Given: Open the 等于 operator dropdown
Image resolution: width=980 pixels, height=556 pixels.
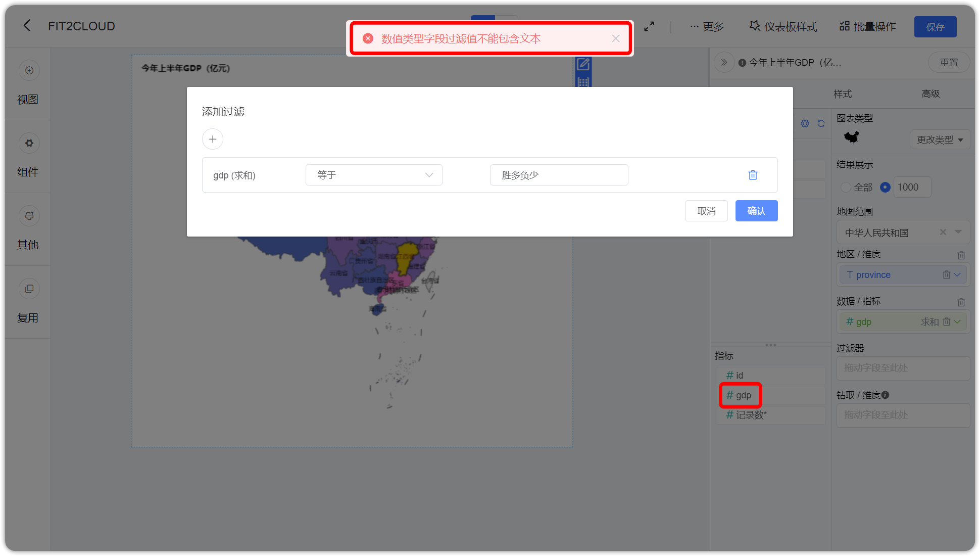Looking at the screenshot, I should (374, 175).
